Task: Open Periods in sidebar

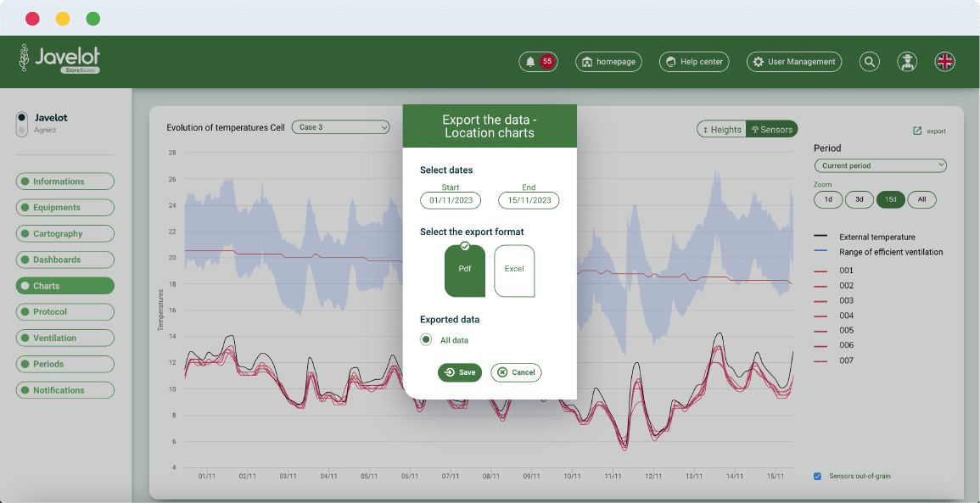Action: coord(65,364)
